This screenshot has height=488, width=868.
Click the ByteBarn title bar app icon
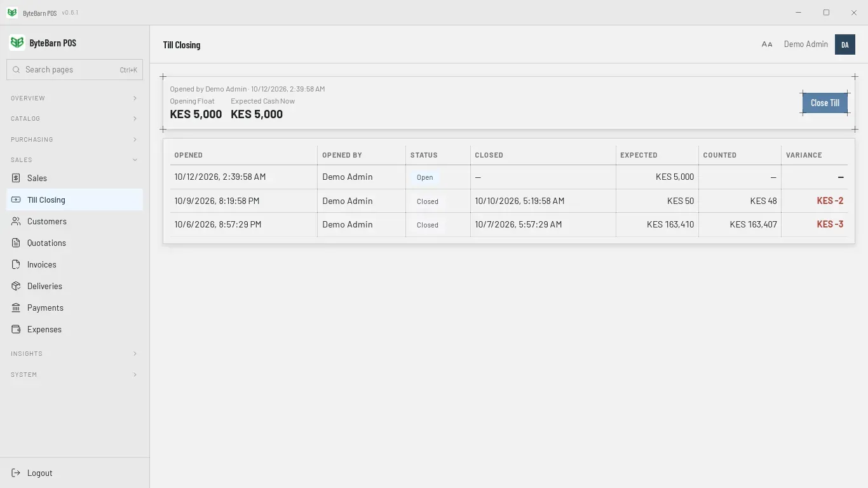click(12, 13)
